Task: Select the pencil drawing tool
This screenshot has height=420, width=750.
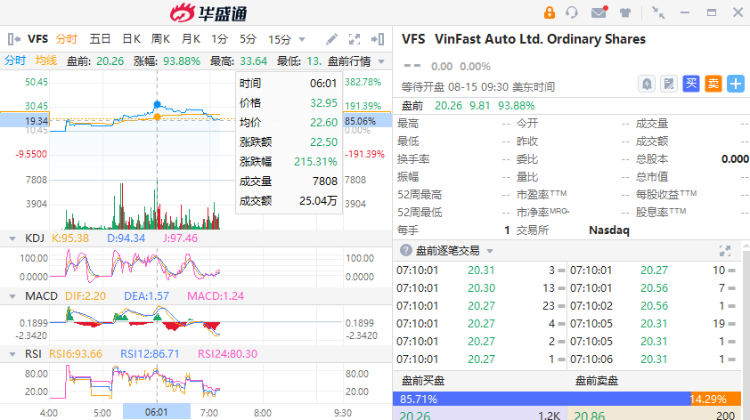Action: tap(331, 39)
